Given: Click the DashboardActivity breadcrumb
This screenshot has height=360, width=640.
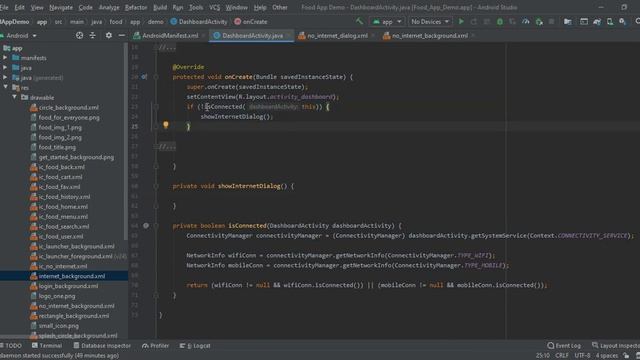Looking at the screenshot, I should click(199, 22).
